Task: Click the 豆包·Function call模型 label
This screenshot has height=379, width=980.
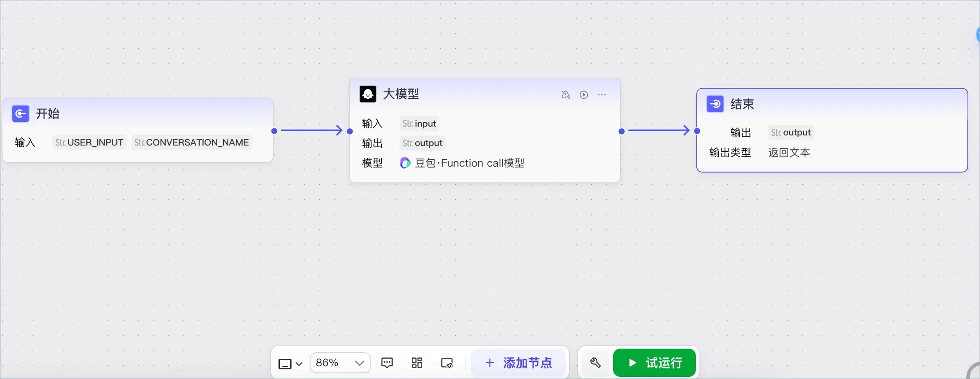Action: pyautogui.click(x=469, y=163)
